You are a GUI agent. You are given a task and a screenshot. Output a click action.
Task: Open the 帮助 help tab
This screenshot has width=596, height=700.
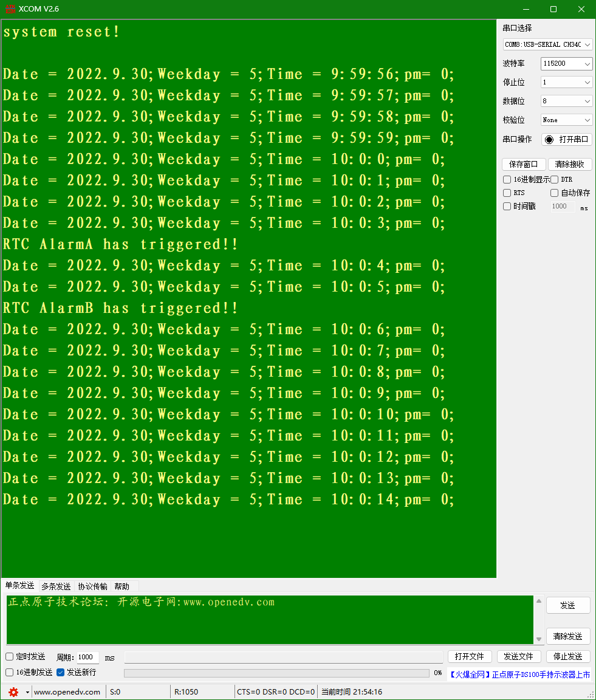[122, 586]
